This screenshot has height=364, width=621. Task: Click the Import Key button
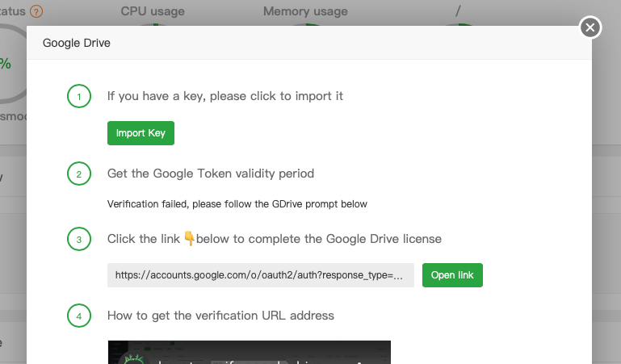(141, 133)
